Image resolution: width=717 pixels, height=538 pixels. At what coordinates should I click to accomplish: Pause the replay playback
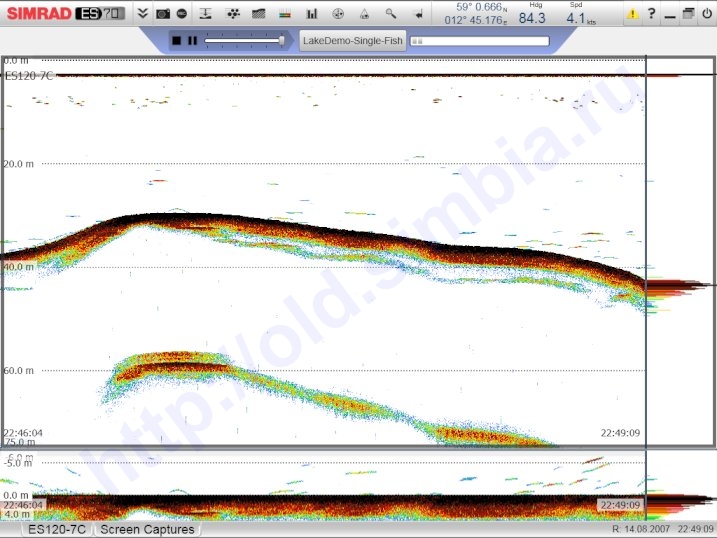(192, 41)
